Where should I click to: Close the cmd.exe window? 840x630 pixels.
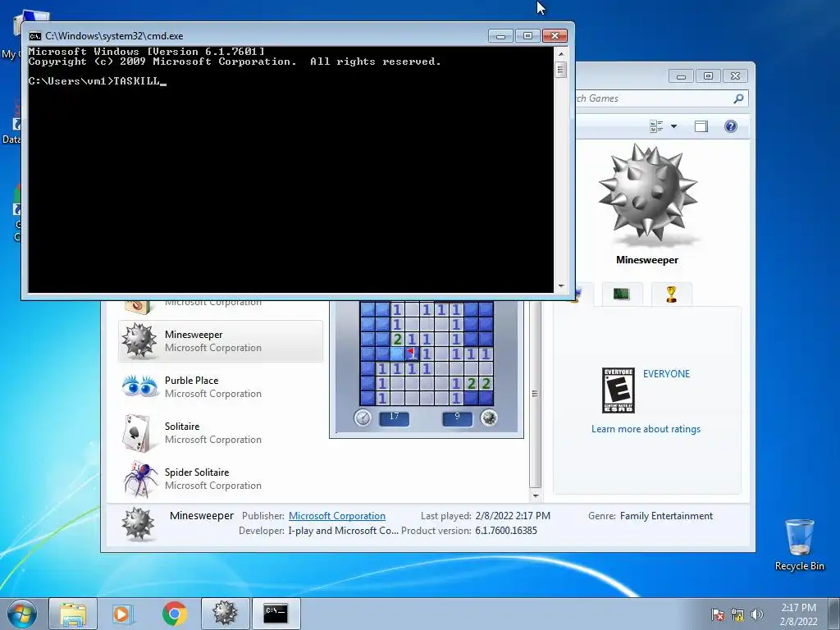click(555, 36)
